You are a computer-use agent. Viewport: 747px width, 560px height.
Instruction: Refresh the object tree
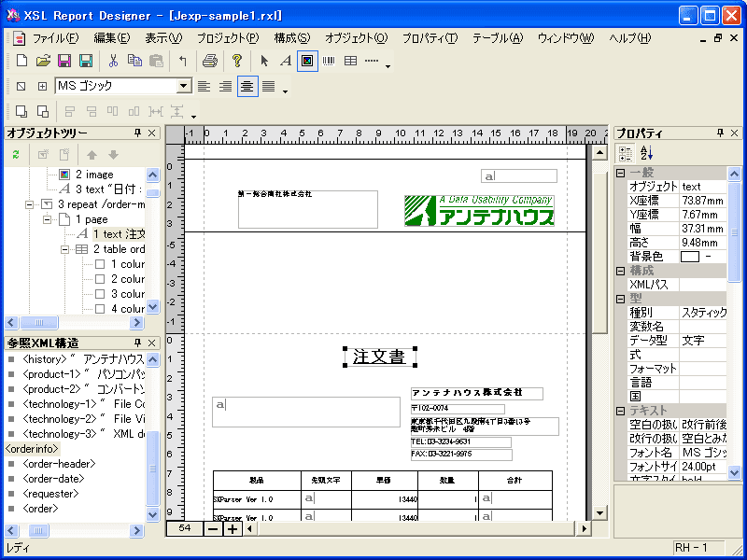click(16, 155)
